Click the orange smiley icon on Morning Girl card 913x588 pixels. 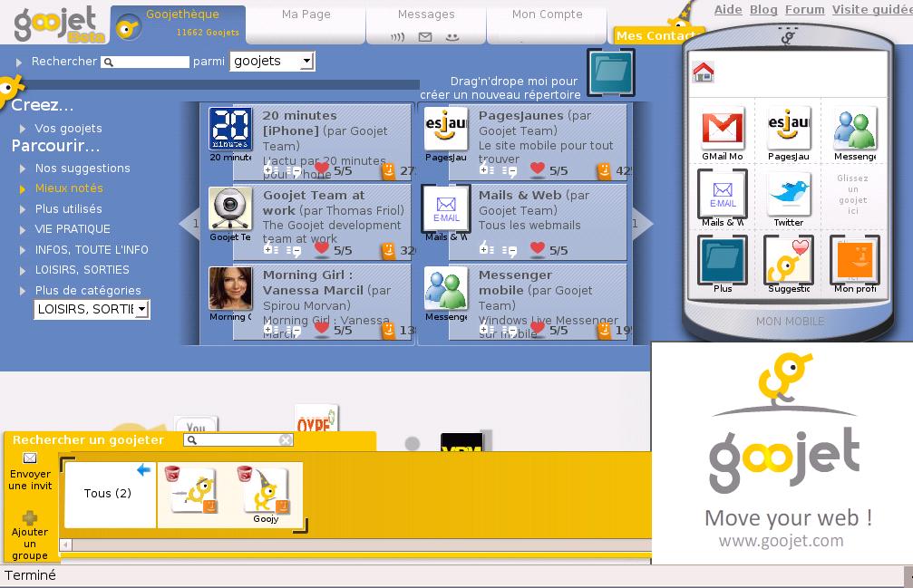click(388, 331)
